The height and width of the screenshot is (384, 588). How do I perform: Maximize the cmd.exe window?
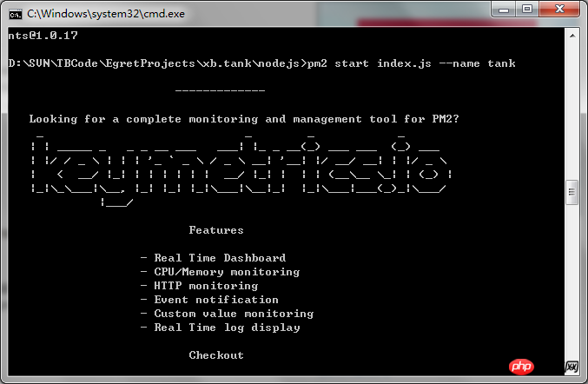point(527,10)
